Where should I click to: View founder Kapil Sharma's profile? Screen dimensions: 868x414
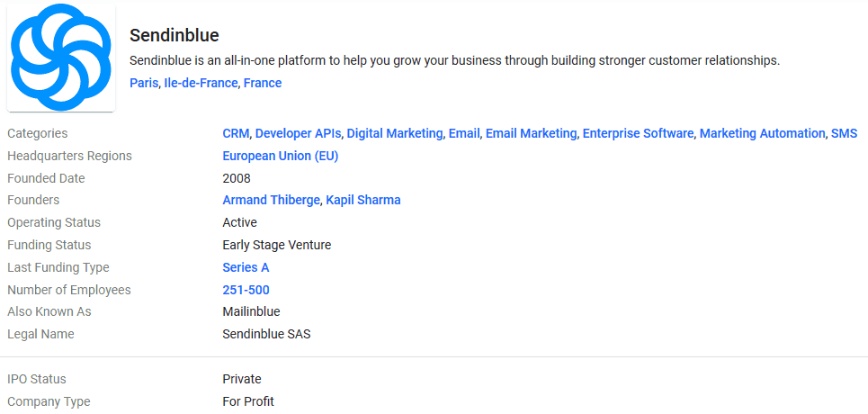[x=363, y=200]
